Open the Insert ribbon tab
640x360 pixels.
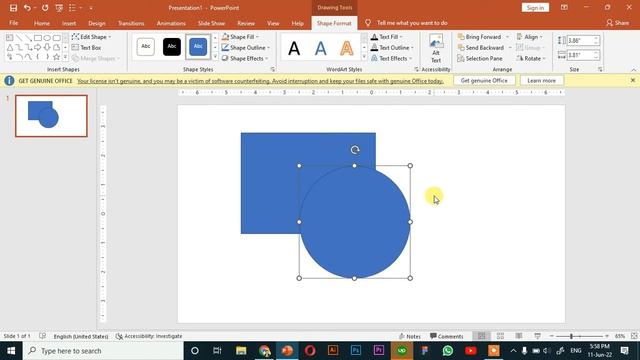coord(69,23)
